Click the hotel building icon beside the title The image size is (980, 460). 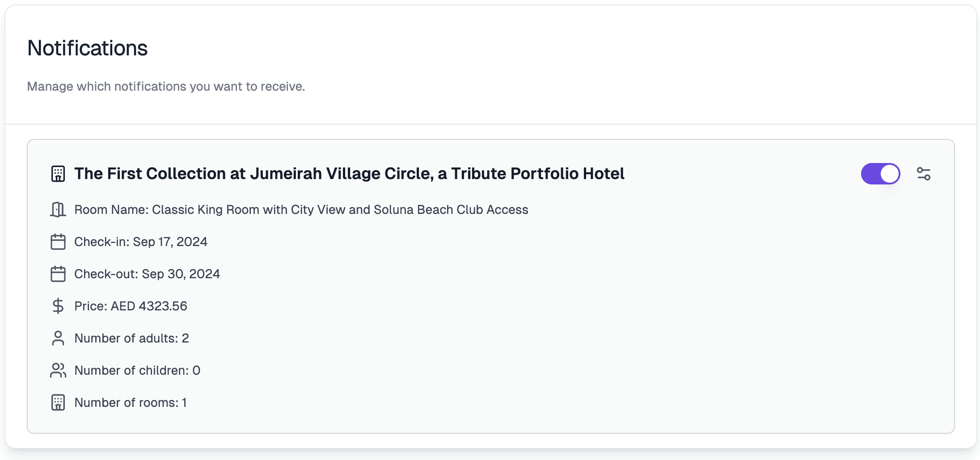pos(58,174)
